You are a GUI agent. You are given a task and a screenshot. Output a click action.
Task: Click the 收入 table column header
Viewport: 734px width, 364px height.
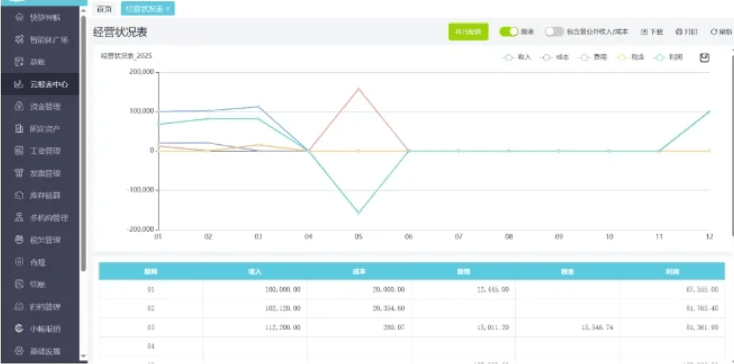click(255, 271)
